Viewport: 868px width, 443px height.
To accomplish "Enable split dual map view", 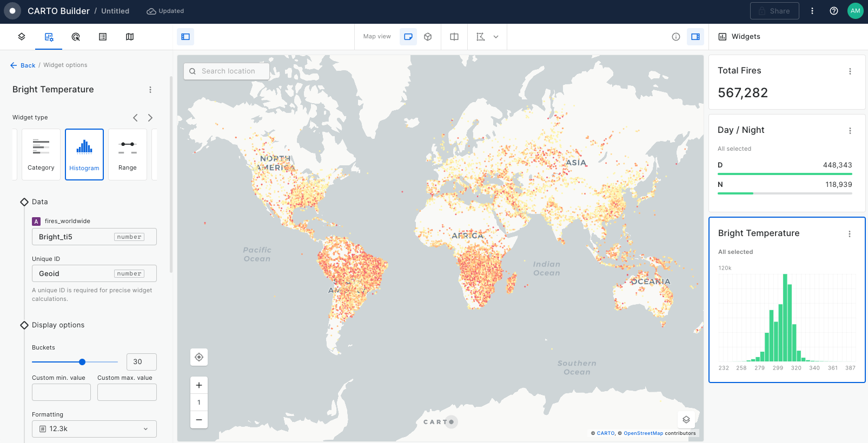I will click(x=454, y=37).
